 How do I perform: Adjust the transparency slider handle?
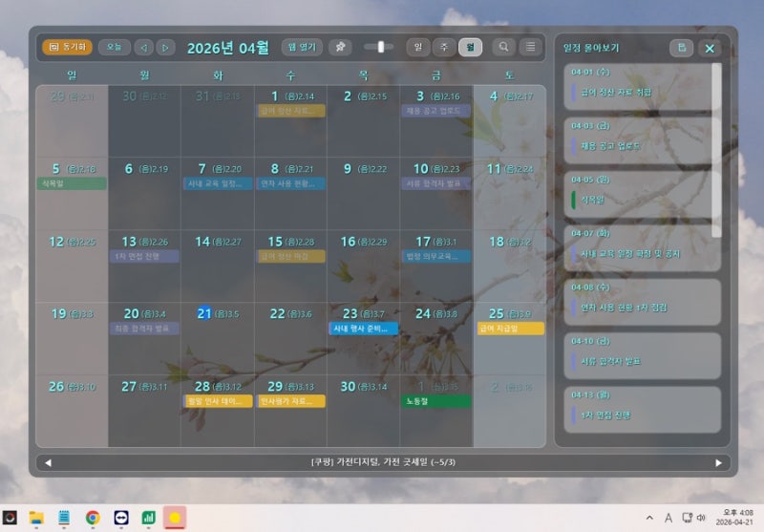click(380, 47)
